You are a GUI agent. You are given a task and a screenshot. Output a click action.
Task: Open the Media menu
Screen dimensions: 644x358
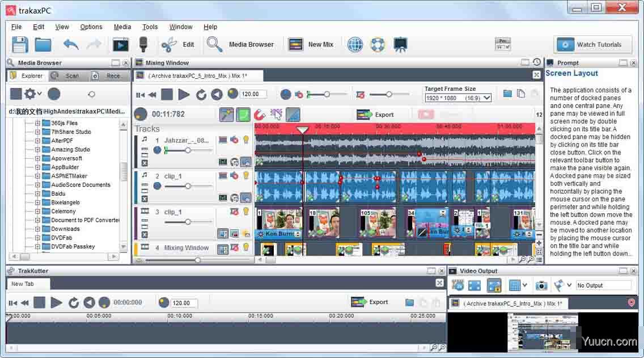122,27
